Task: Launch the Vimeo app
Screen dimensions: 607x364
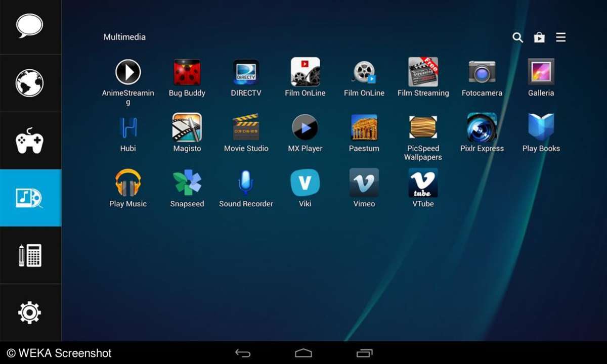Action: 364,183
